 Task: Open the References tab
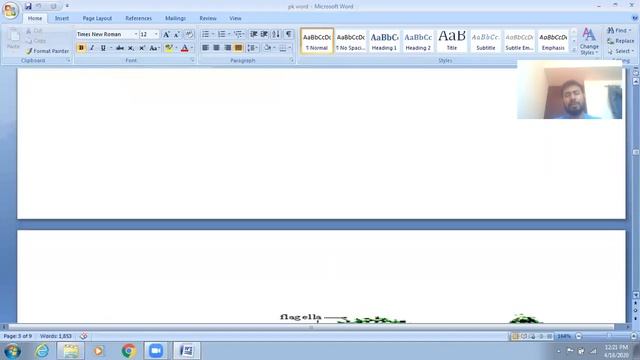point(138,18)
